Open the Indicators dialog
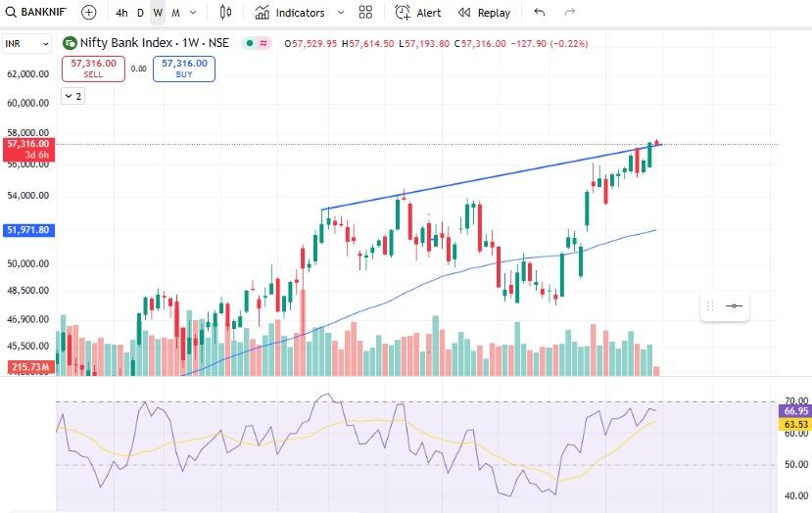812x513 pixels. pos(290,13)
